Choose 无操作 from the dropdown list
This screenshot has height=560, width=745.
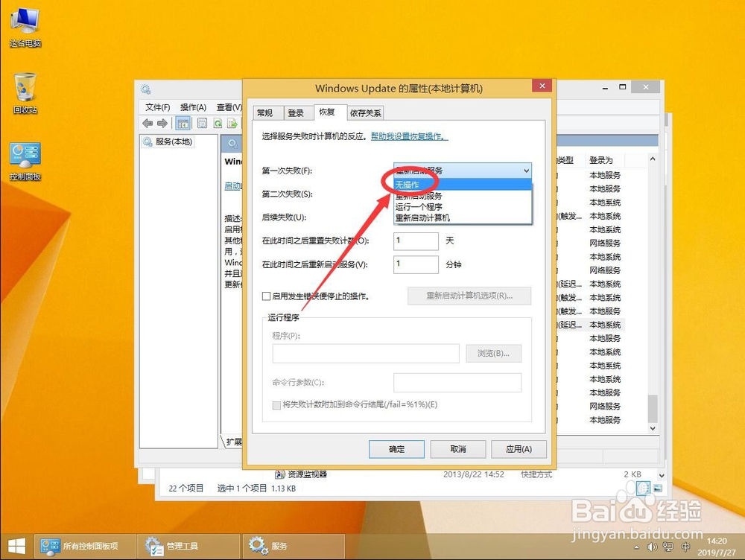[463, 185]
